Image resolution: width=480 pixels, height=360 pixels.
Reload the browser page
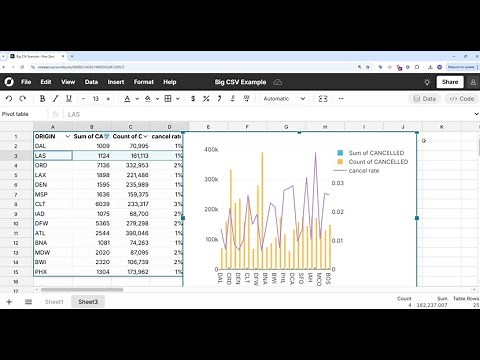pos(22,67)
